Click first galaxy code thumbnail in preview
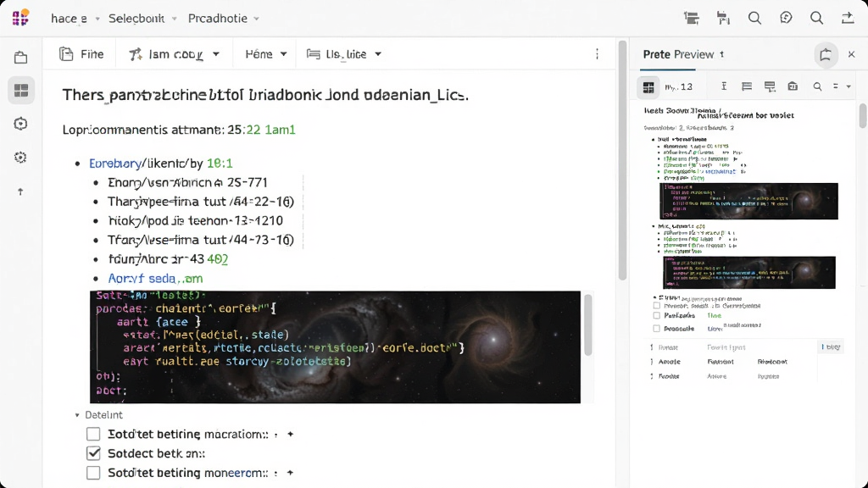 coord(748,202)
